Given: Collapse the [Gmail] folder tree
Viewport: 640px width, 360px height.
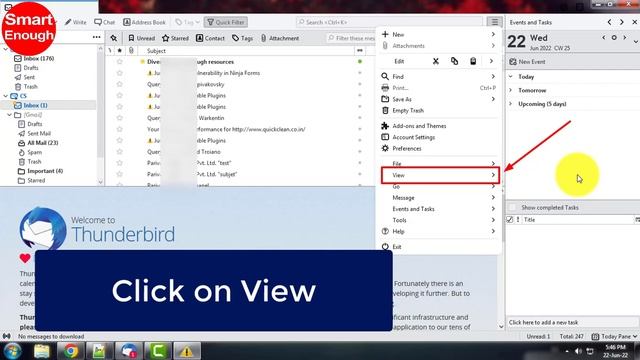Looking at the screenshot, I should pos(9,115).
